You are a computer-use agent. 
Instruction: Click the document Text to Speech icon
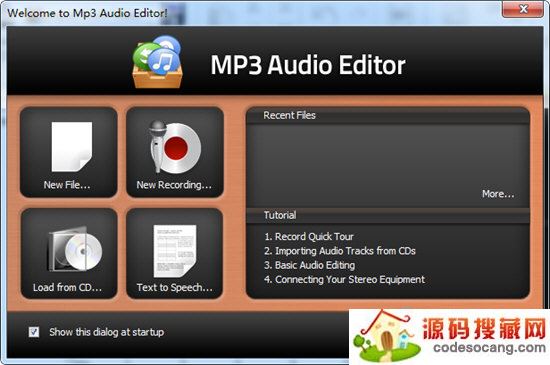pos(175,251)
